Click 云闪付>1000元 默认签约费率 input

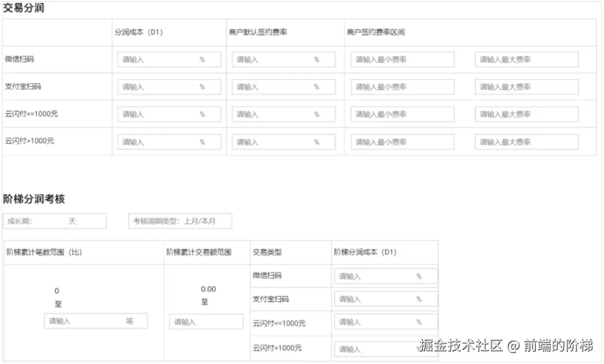tap(282, 141)
